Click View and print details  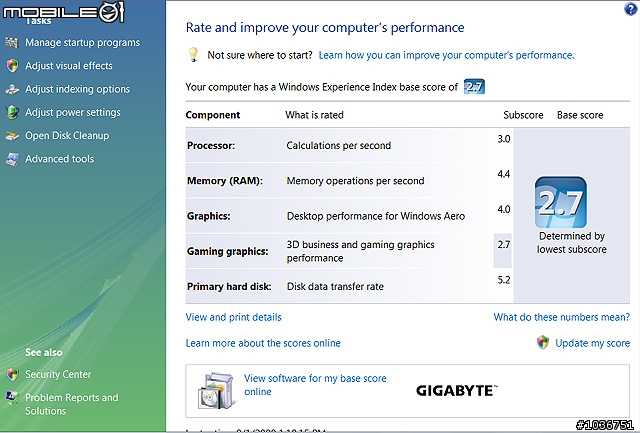coord(233,317)
